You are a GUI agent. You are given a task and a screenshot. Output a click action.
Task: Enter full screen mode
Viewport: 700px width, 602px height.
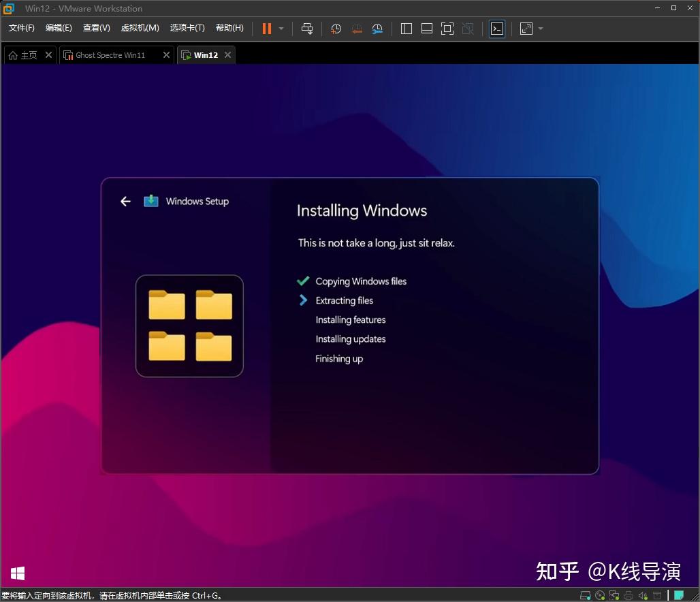[x=447, y=29]
